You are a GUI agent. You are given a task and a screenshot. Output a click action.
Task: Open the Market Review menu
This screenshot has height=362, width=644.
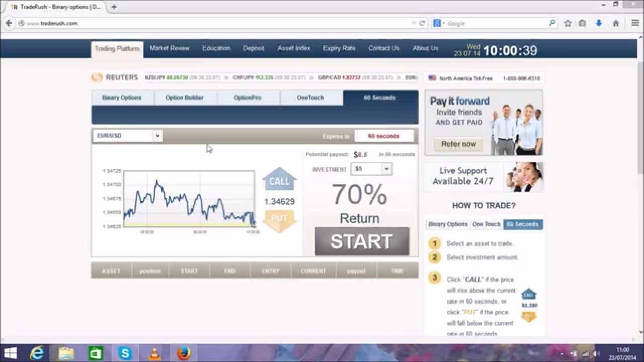point(170,48)
